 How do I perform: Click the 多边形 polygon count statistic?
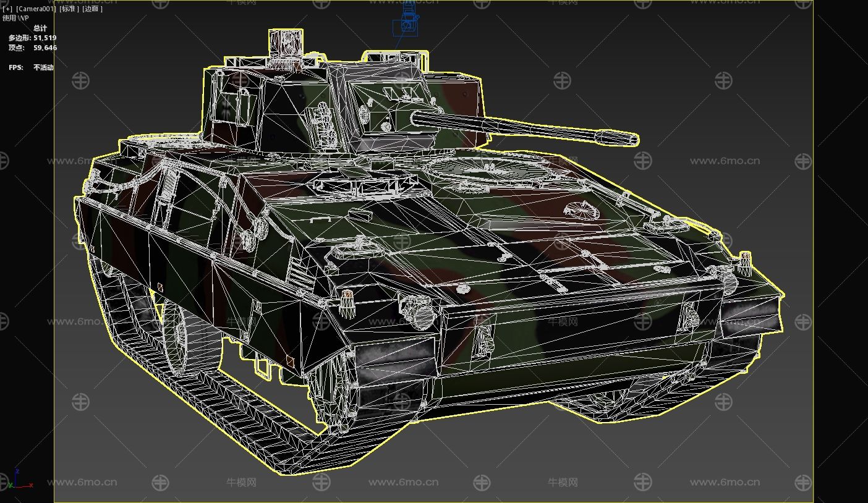click(32, 38)
